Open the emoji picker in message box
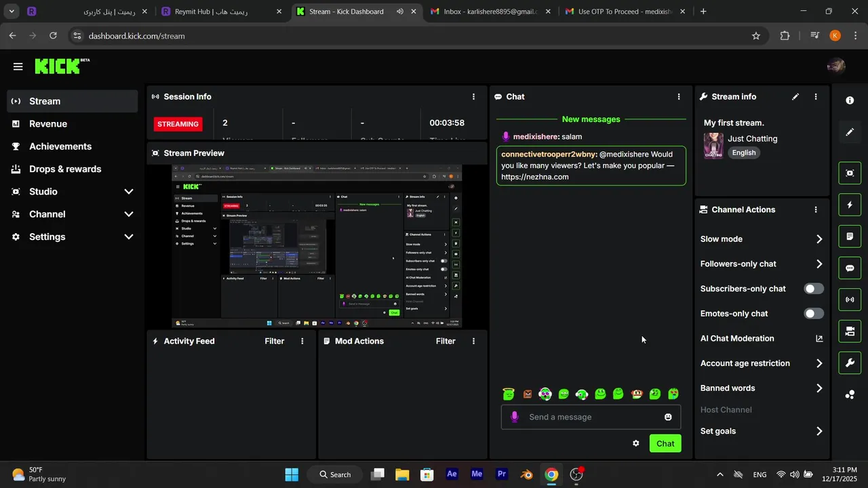This screenshot has width=868, height=488. click(x=668, y=417)
